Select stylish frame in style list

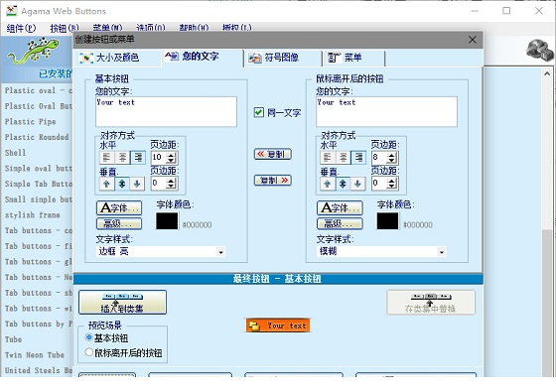point(32,215)
